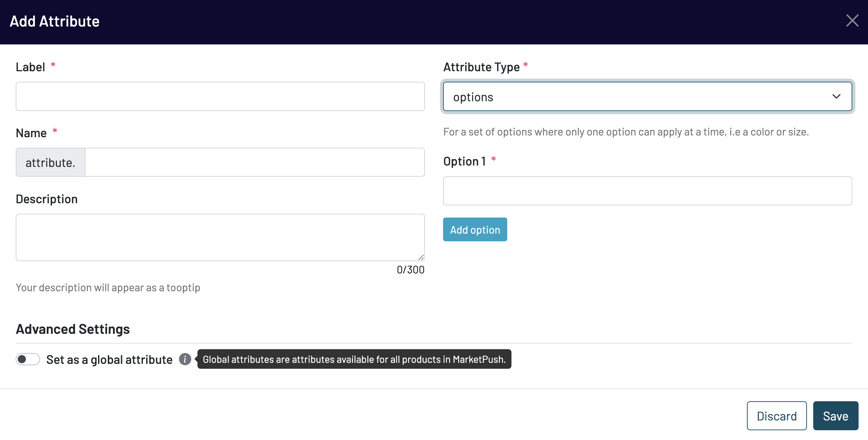Image resolution: width=868 pixels, height=440 pixels.
Task: Focus the Label text field
Action: click(x=220, y=96)
